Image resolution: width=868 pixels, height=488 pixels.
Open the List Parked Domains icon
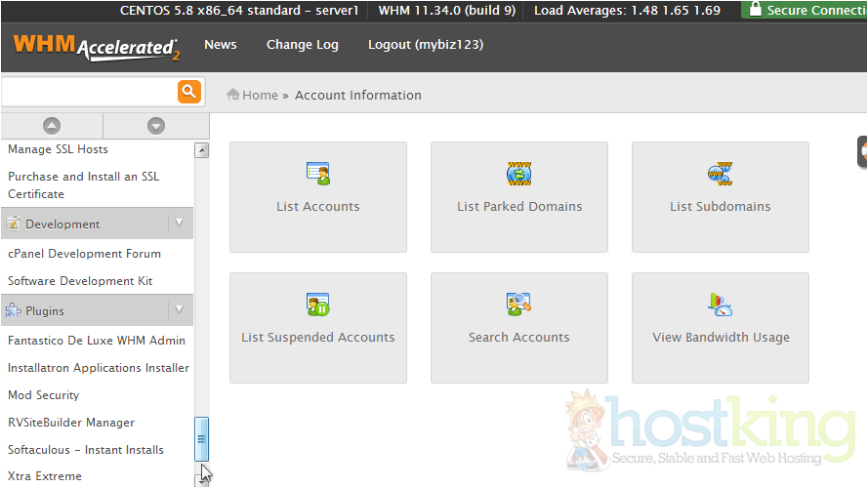coord(519,174)
